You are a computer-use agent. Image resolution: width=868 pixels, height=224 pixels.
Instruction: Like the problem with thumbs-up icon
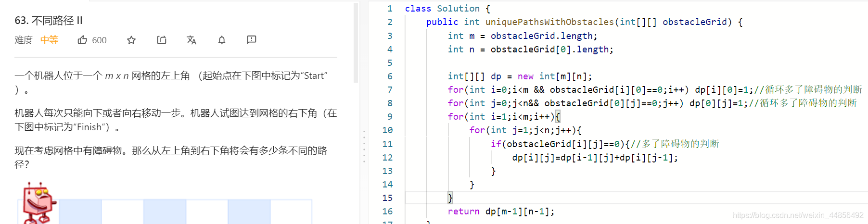point(83,40)
